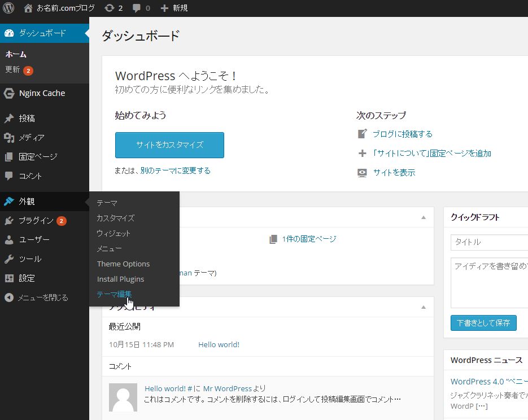Screen dimensions: 528x420
Task: Open the Hello world! post link
Action: (219, 344)
